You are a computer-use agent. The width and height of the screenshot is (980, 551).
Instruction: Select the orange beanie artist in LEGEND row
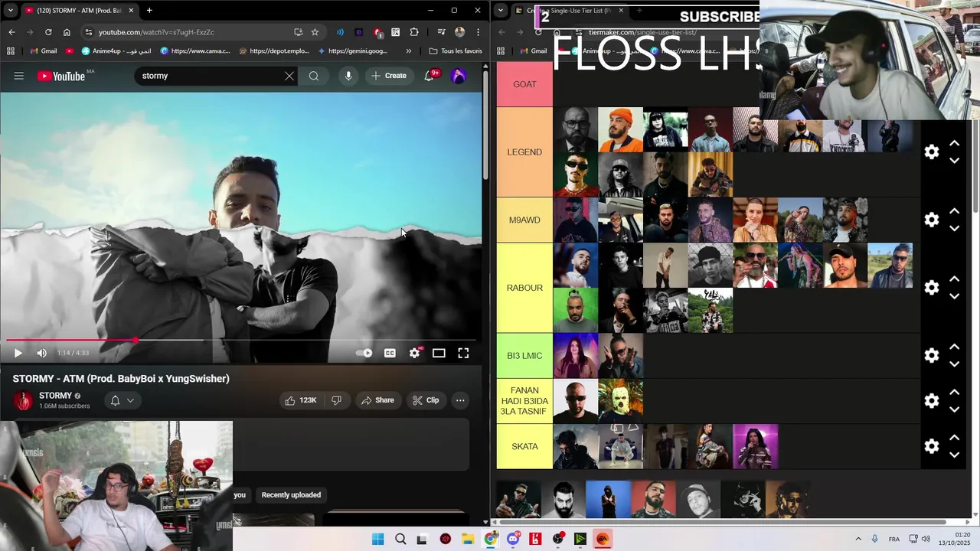pos(620,130)
